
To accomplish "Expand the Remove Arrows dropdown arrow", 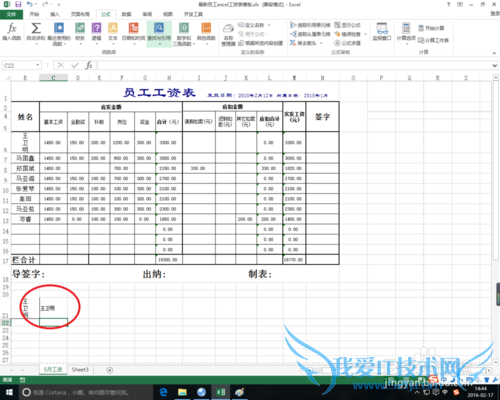I will (x=321, y=43).
